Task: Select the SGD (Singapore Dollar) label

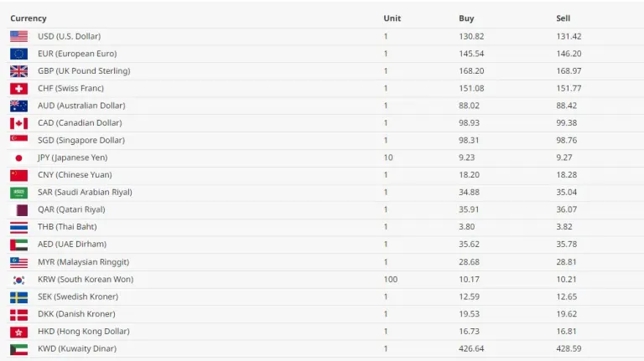Action: pos(80,140)
